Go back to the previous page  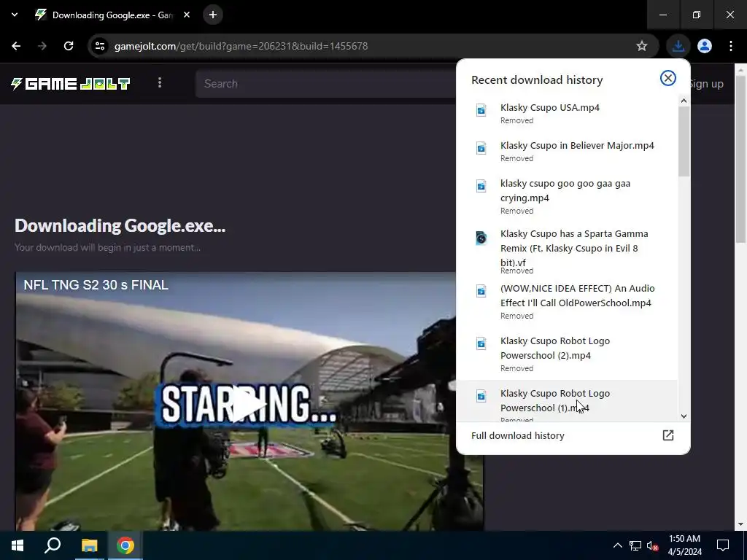click(x=16, y=46)
